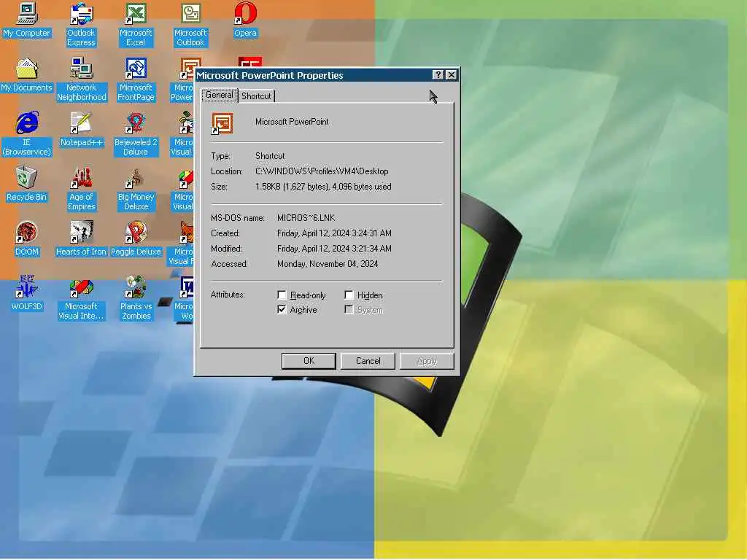
Task: Click the Type value 'Shortcut'
Action: [270, 156]
